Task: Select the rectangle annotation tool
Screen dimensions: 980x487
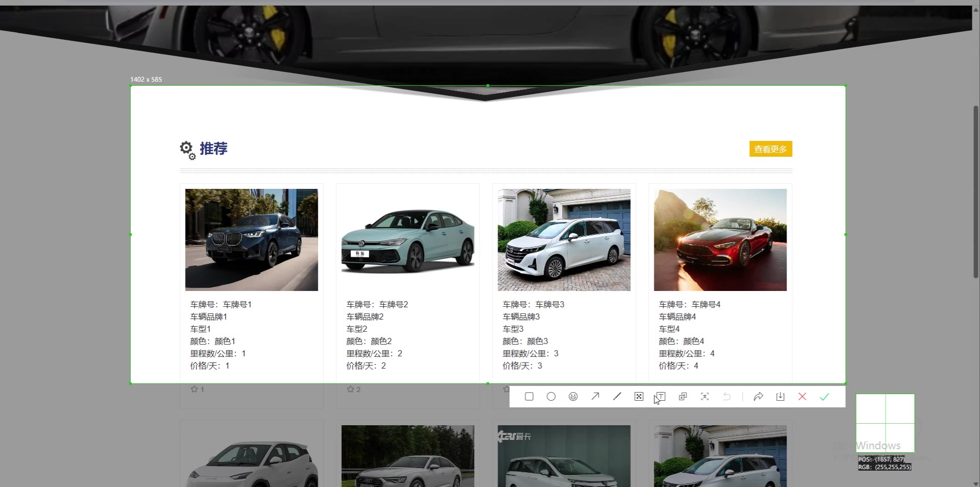Action: [529, 397]
